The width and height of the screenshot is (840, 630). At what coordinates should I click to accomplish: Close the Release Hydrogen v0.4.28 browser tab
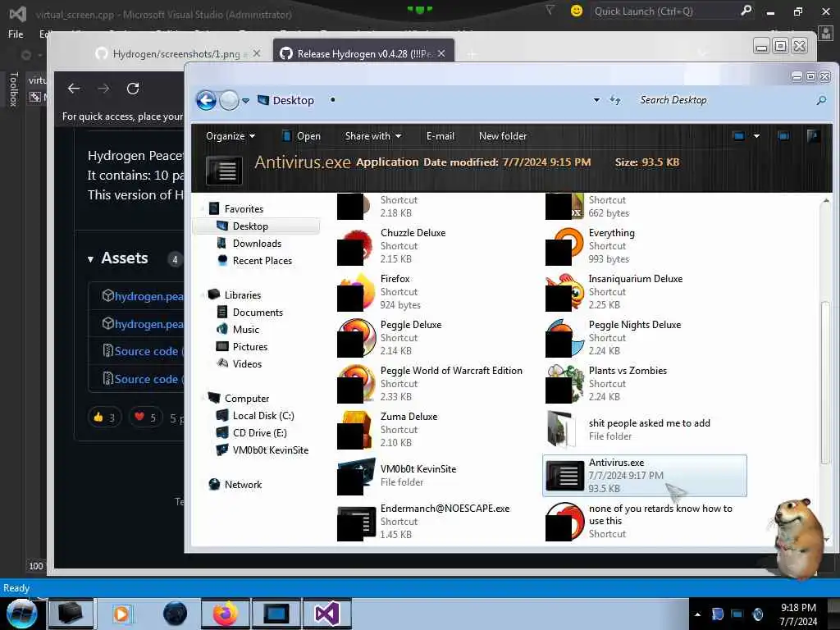pos(441,53)
